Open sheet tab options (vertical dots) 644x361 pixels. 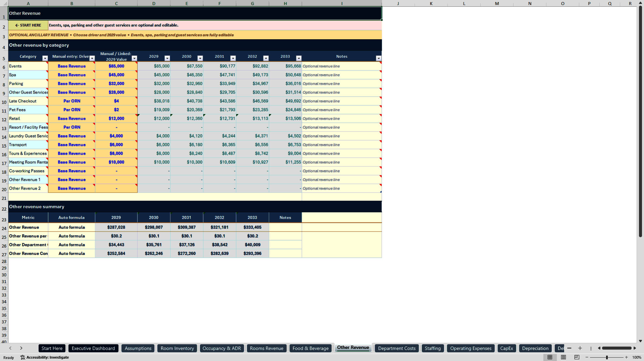coord(591,348)
